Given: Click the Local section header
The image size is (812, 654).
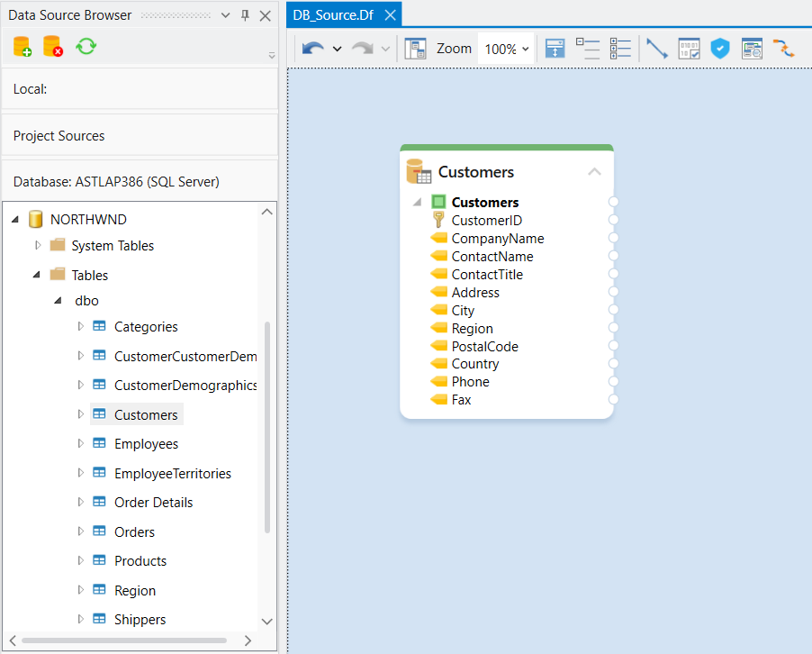Looking at the screenshot, I should pyautogui.click(x=140, y=88).
